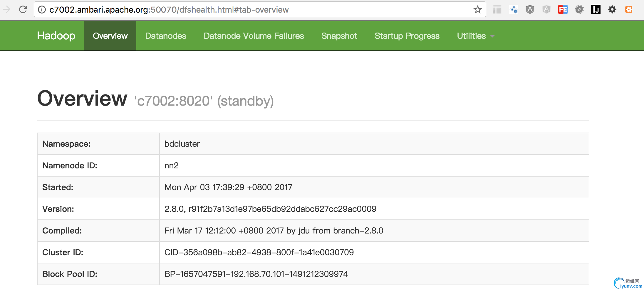Click the site info icon in address bar
Screen dimensions: 644x291
click(42, 10)
